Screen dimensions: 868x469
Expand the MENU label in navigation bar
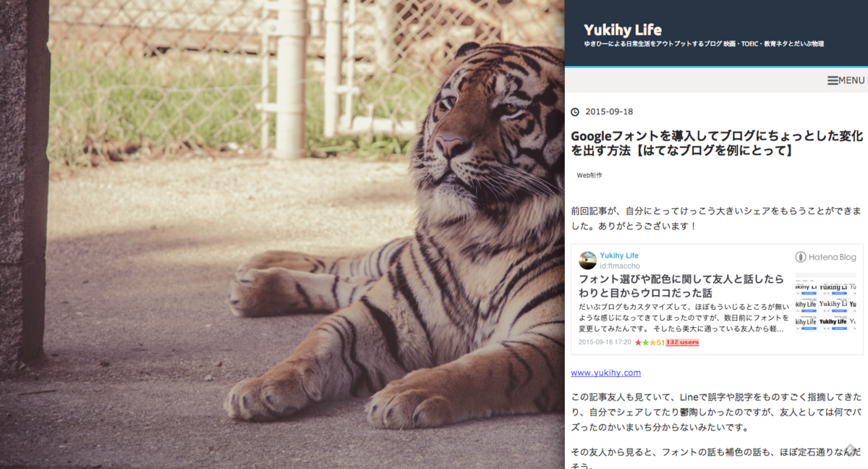pos(852,80)
